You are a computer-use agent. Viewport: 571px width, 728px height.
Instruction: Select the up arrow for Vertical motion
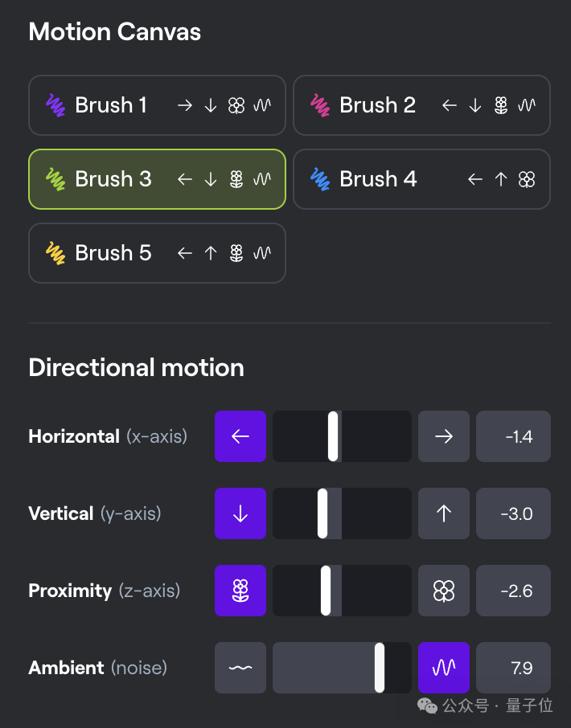point(444,513)
